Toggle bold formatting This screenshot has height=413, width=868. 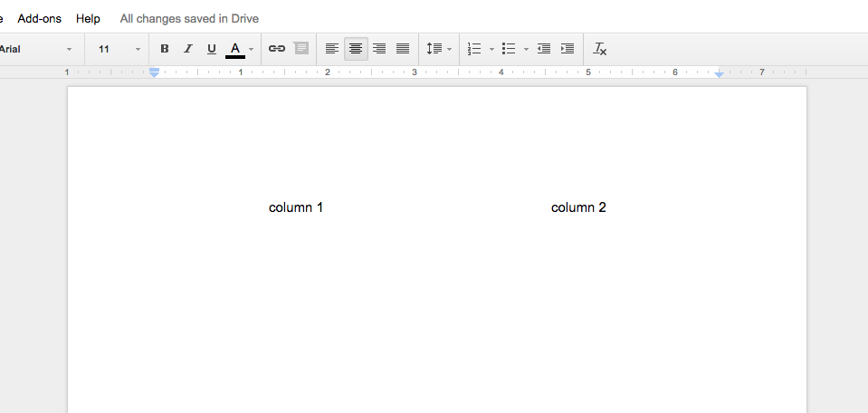[x=165, y=49]
